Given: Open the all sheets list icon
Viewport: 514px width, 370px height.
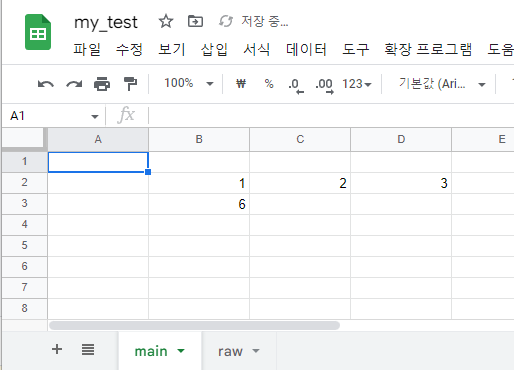Looking at the screenshot, I should pos(88,349).
